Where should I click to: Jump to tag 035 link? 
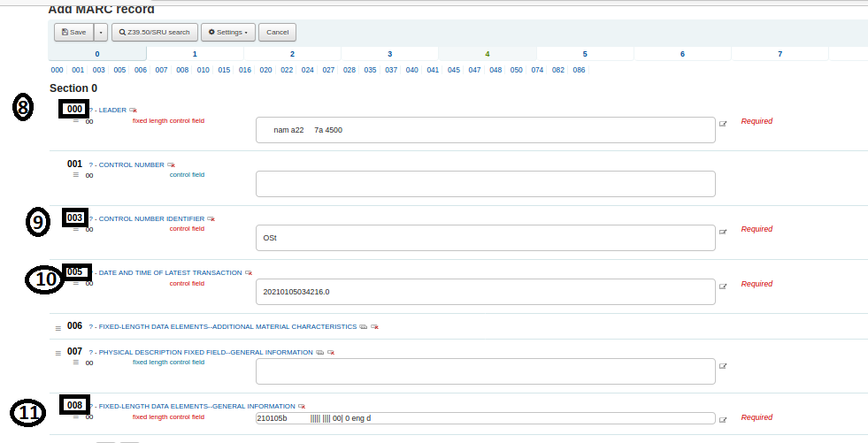(371, 70)
